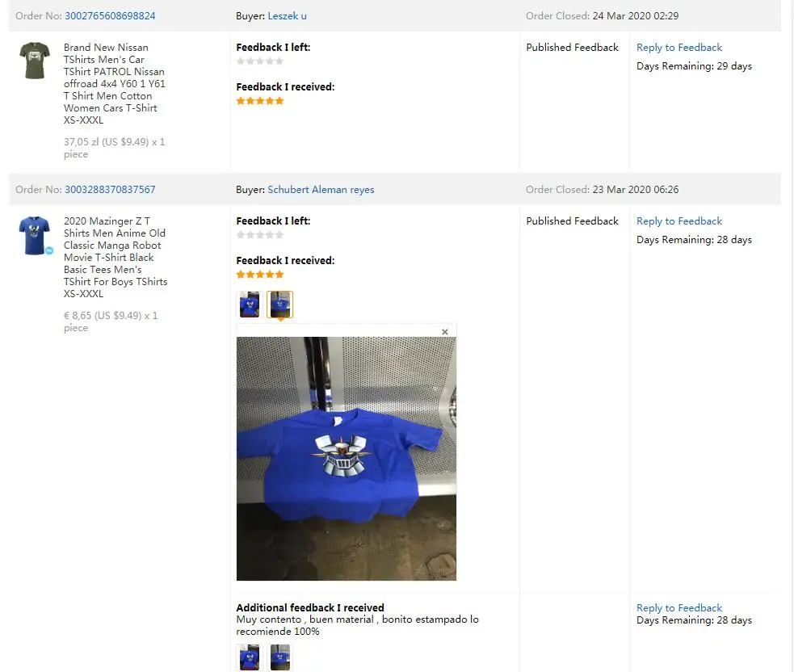Open second thumbnail under additional feedback
Screen dimensions: 794x672
[280, 657]
